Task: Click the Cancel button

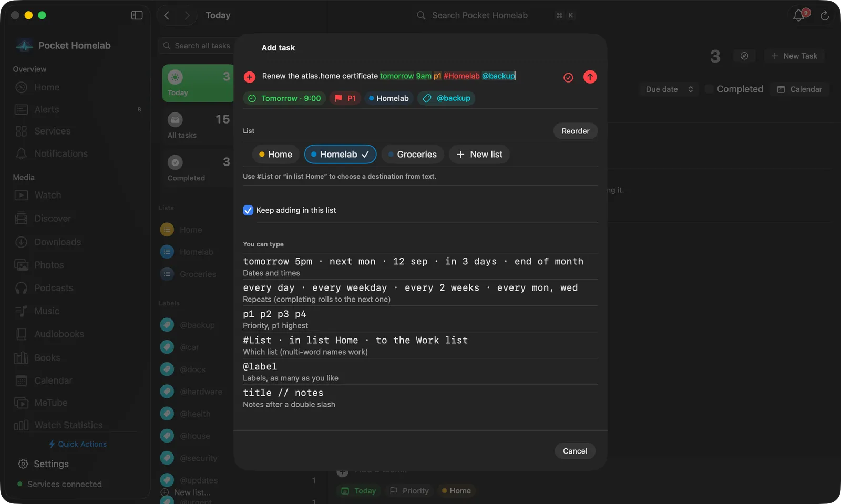Action: 575,451
